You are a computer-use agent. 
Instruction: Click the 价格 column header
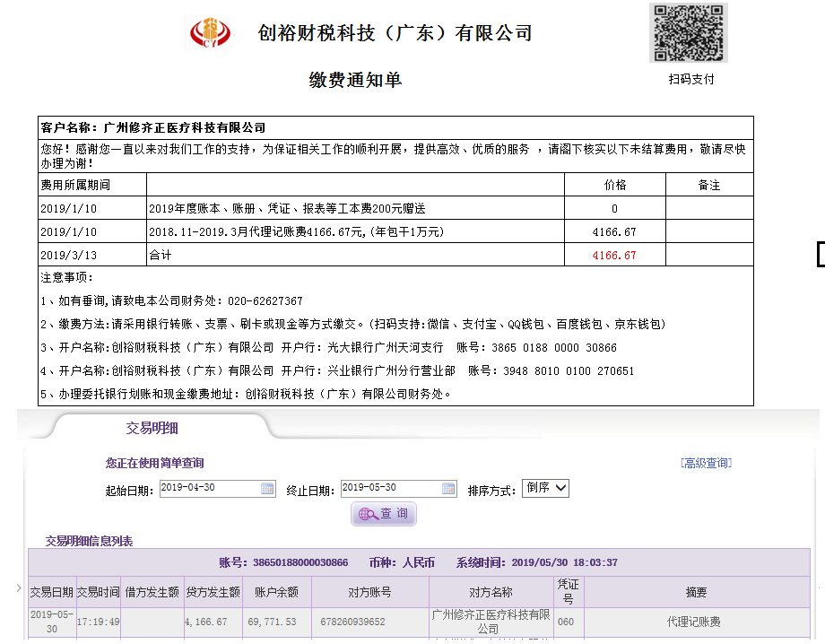614,185
